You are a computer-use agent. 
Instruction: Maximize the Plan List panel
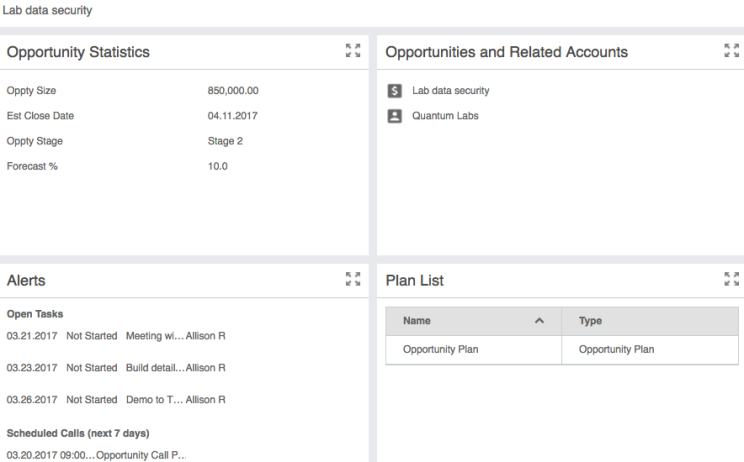(731, 281)
